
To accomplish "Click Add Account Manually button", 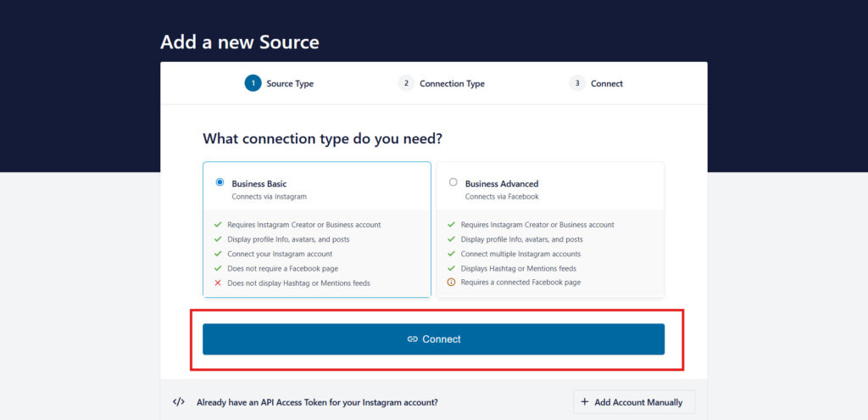I will 634,402.
